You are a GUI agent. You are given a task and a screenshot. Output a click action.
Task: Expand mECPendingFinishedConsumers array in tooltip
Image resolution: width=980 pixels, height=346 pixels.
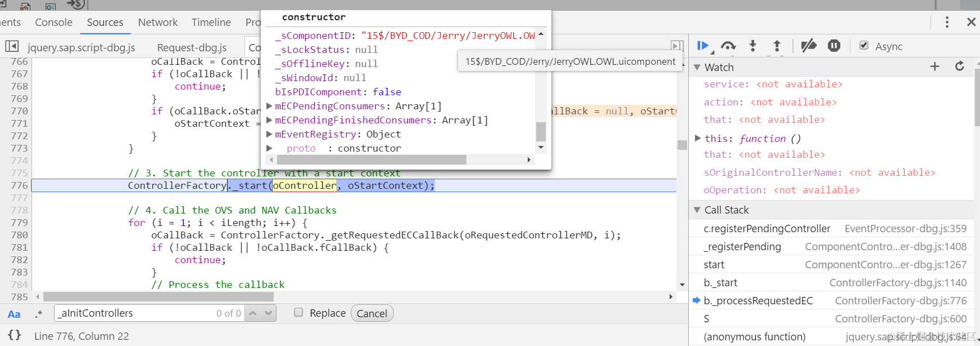pyautogui.click(x=269, y=120)
